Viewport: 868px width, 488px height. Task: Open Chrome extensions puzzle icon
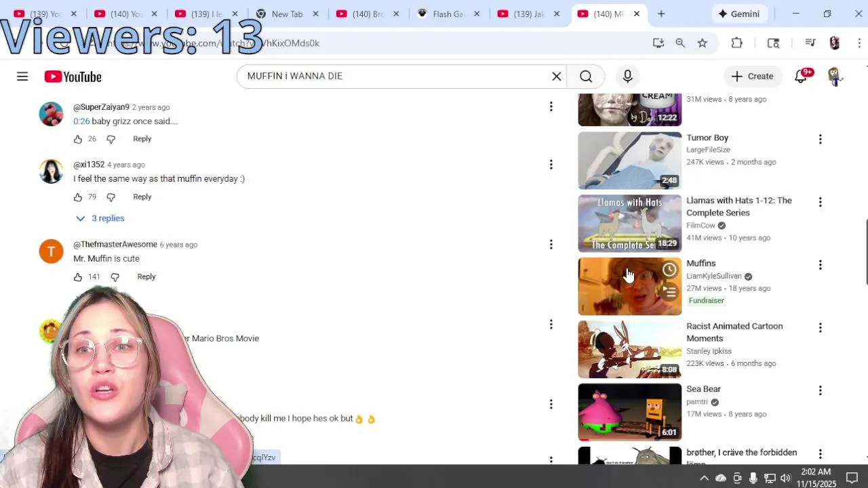point(737,43)
